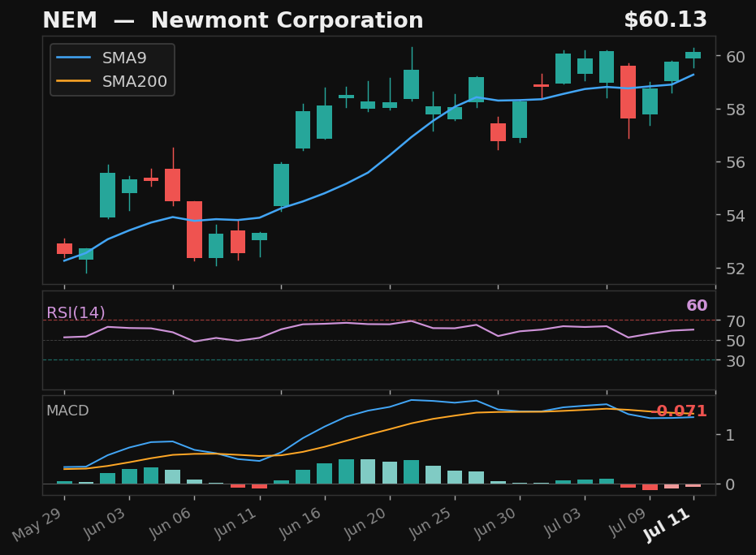Screen dimensions: 756x555
Task: Click the MACD axis label 1
Action: click(731, 435)
